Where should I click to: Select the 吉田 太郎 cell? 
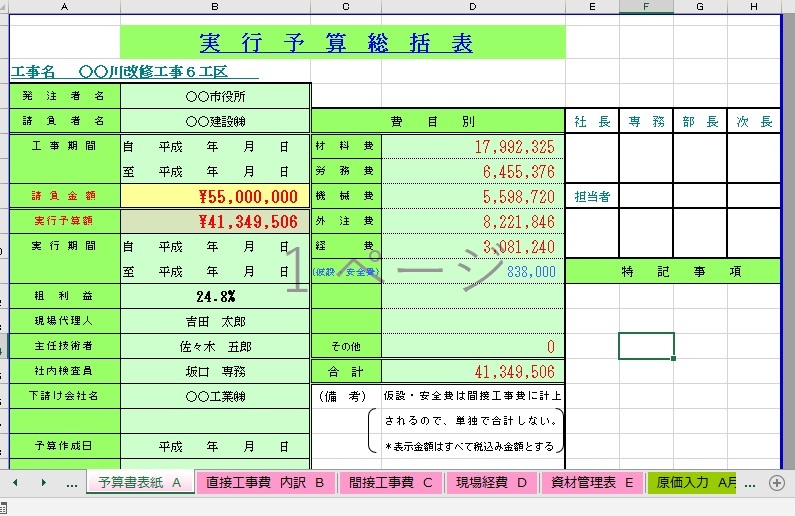pyautogui.click(x=215, y=321)
